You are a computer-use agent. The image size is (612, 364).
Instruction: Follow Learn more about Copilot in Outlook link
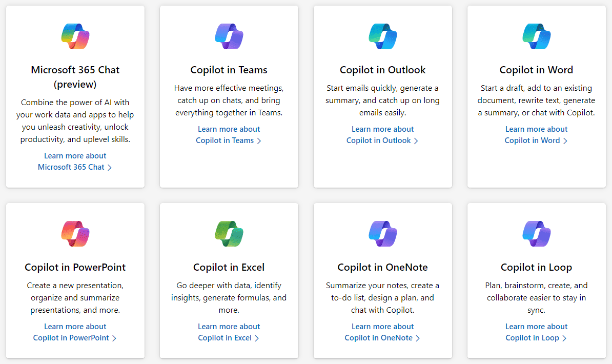coord(382,135)
